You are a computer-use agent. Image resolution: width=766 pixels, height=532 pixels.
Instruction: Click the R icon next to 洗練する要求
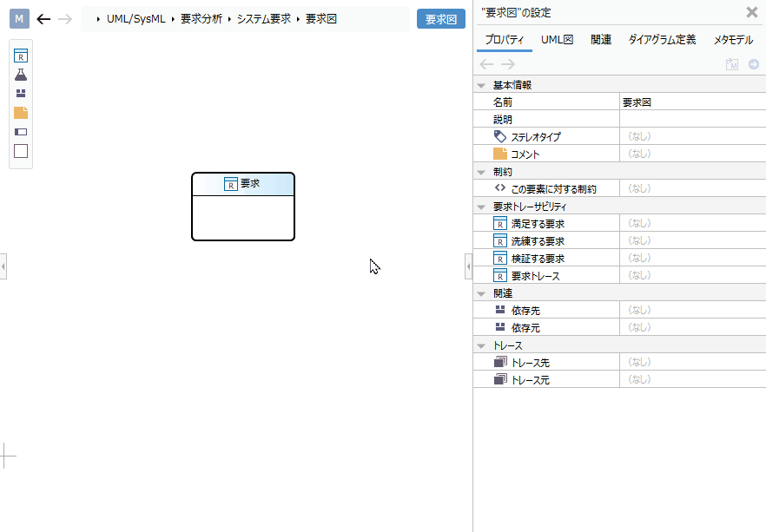tap(499, 240)
